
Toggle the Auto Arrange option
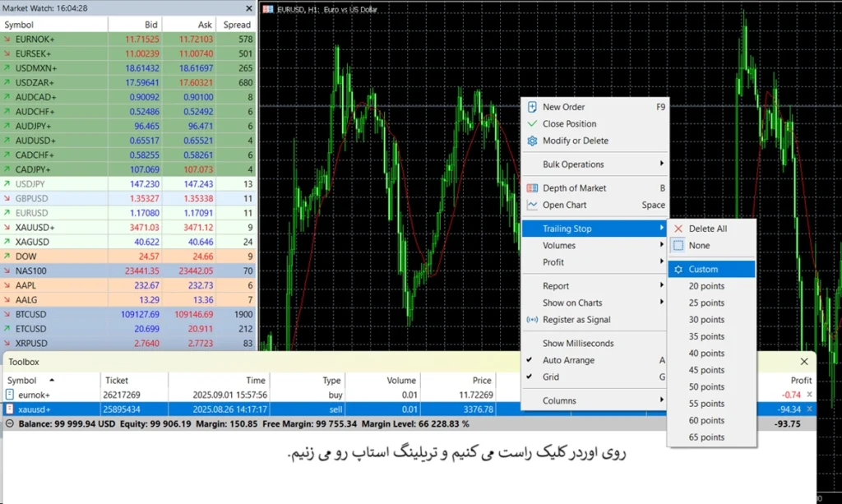click(x=568, y=360)
